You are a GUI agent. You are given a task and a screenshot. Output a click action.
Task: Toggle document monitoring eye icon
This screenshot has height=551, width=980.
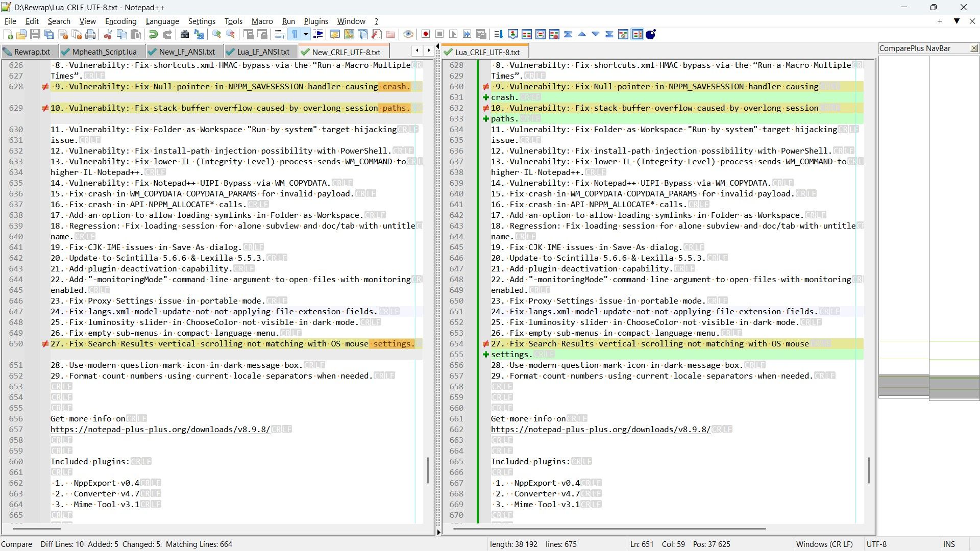pos(408,35)
